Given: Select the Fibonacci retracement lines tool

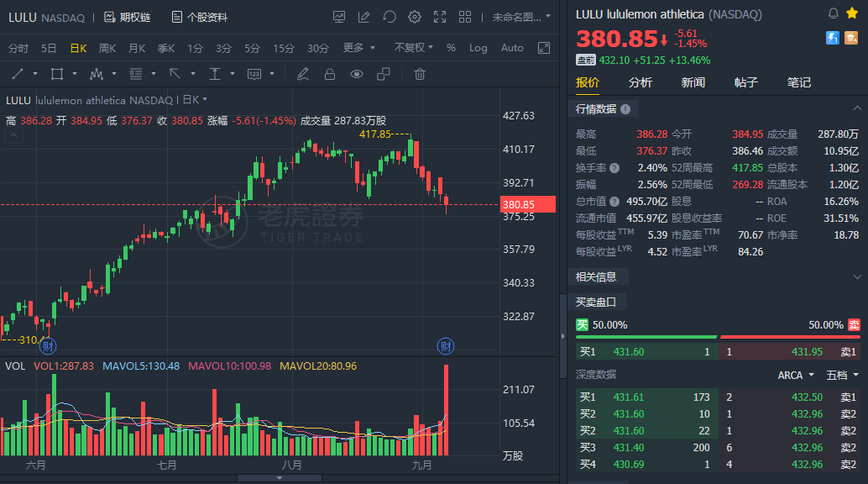Looking at the screenshot, I should tap(136, 74).
